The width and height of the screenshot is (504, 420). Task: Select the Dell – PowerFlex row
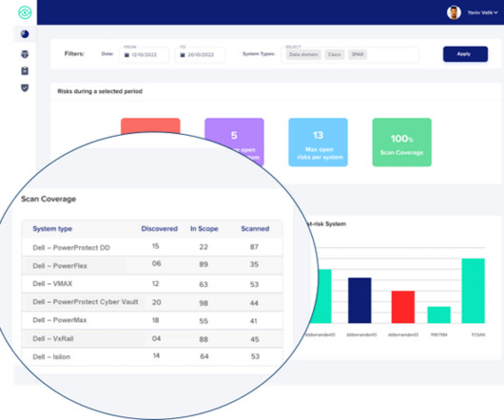152,265
